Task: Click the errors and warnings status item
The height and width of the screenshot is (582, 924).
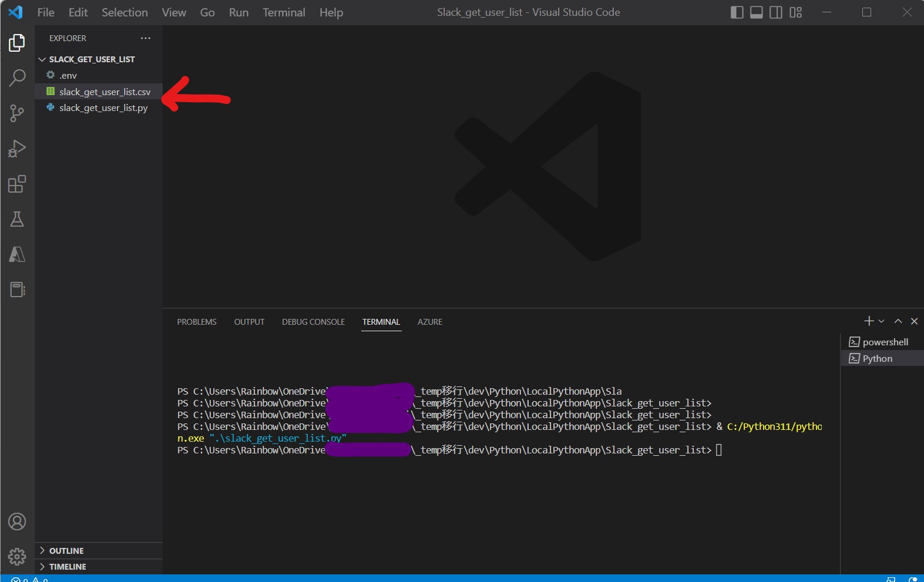Action: (29, 579)
